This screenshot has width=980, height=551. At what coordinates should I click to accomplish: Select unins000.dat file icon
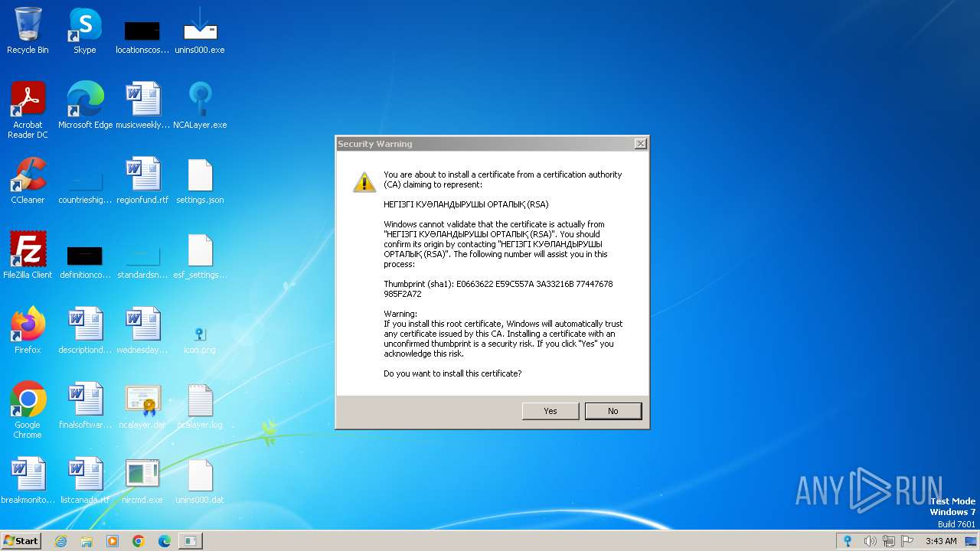pos(200,481)
